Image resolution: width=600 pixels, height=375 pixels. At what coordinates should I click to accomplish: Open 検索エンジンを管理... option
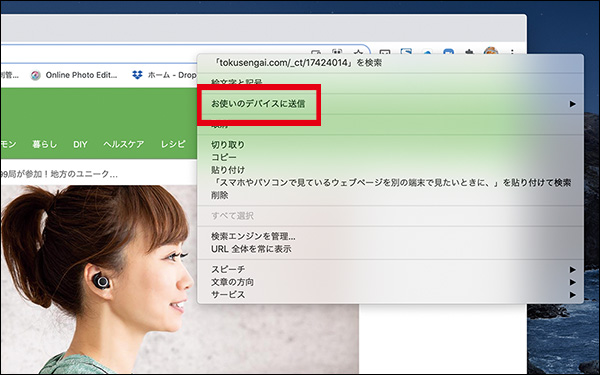tap(390, 236)
